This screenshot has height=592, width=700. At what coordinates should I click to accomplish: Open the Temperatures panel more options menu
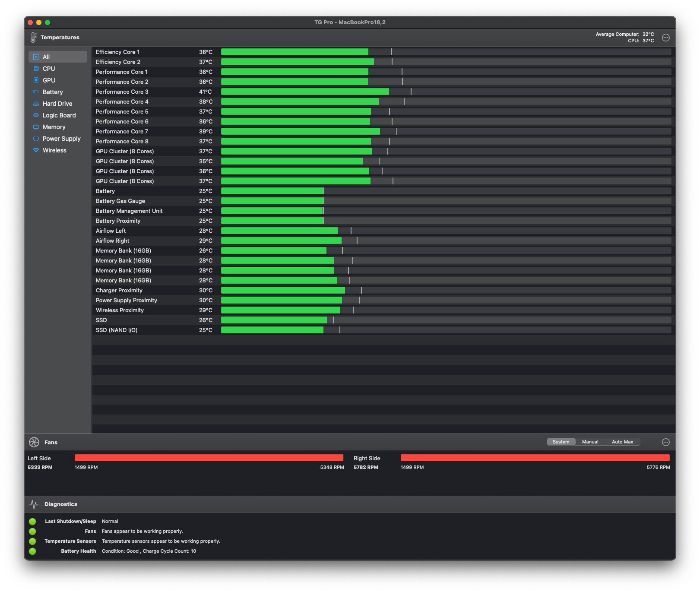[666, 38]
